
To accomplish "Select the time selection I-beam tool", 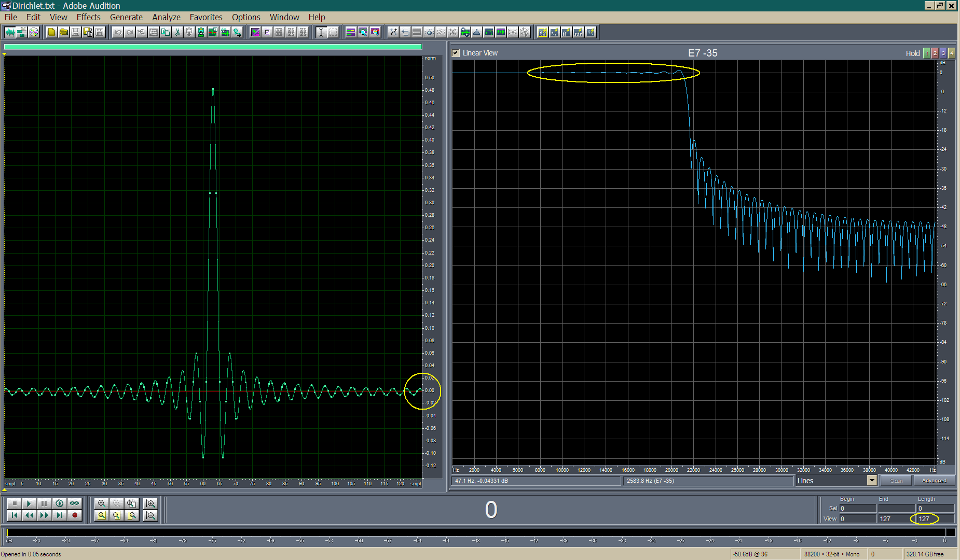I will 321,32.
